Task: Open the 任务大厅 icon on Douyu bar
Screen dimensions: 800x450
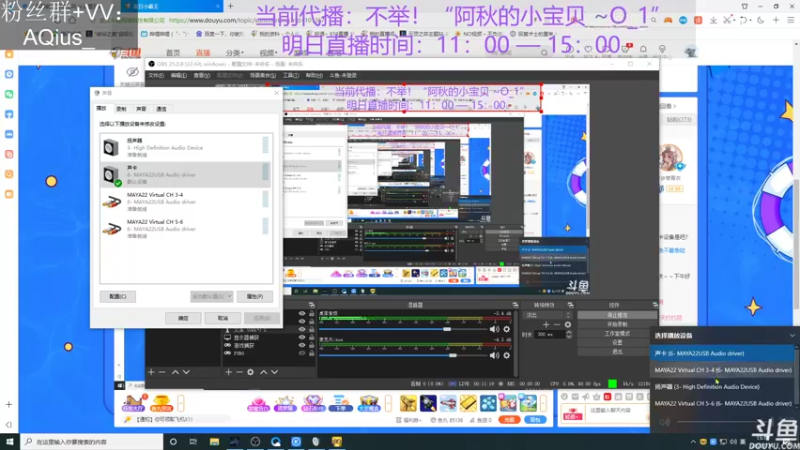Action: [x=133, y=403]
